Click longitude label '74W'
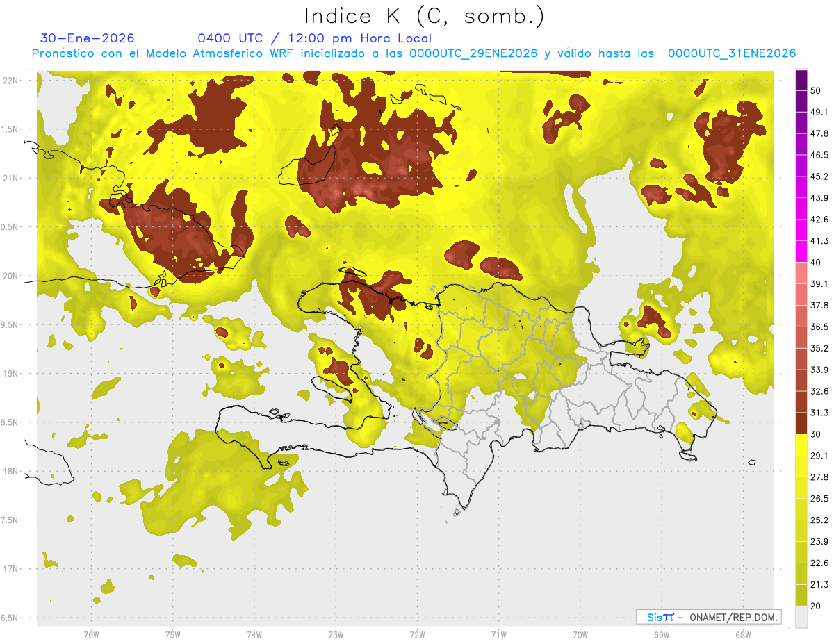 point(254,635)
